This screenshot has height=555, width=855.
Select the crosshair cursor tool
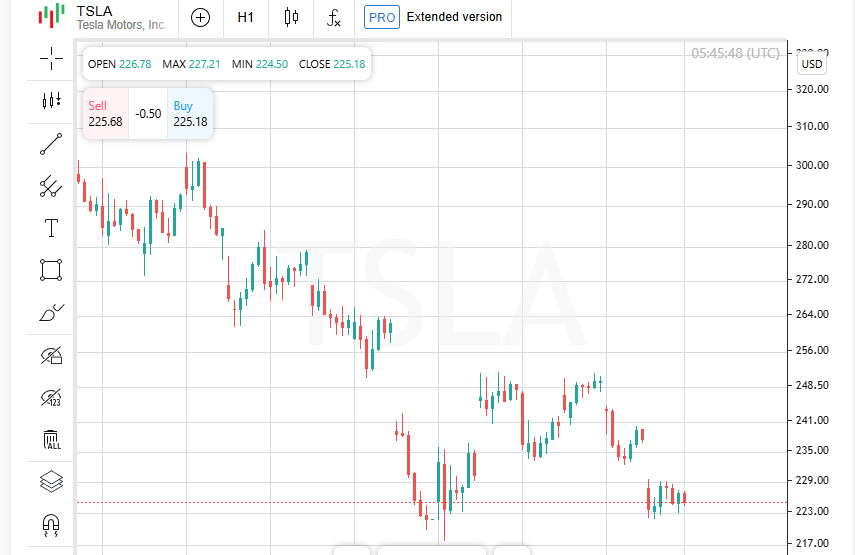point(51,58)
